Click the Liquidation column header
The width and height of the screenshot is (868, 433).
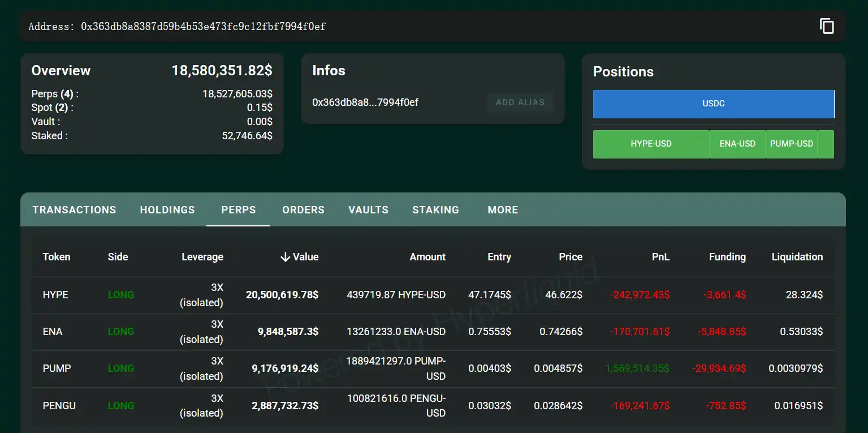coord(797,257)
